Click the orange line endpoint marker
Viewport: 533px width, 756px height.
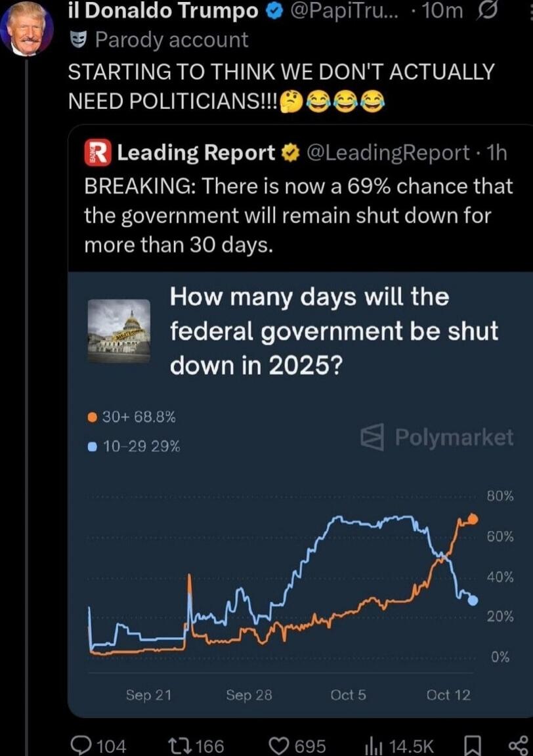[473, 519]
